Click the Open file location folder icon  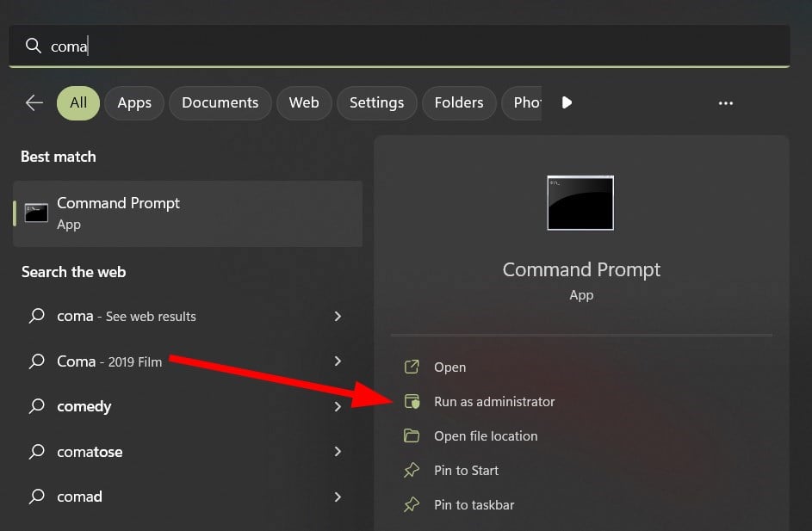[x=412, y=436]
